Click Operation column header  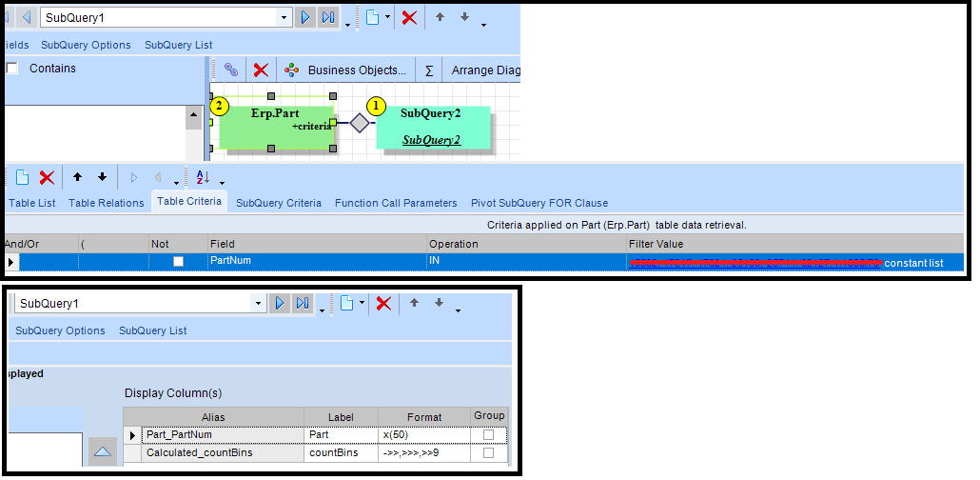527,244
